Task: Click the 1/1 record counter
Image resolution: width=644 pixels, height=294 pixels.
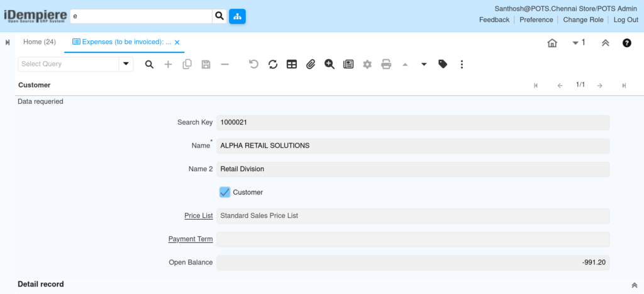Action: pos(580,85)
